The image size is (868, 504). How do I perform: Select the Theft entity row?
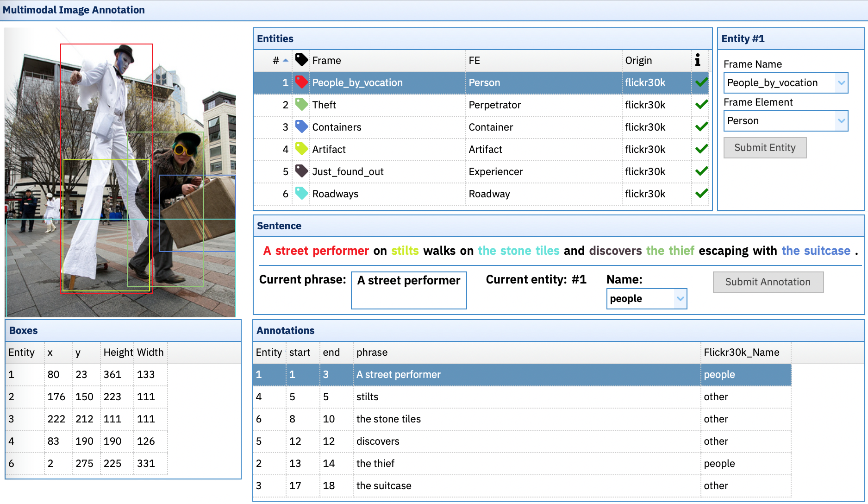[x=482, y=105]
